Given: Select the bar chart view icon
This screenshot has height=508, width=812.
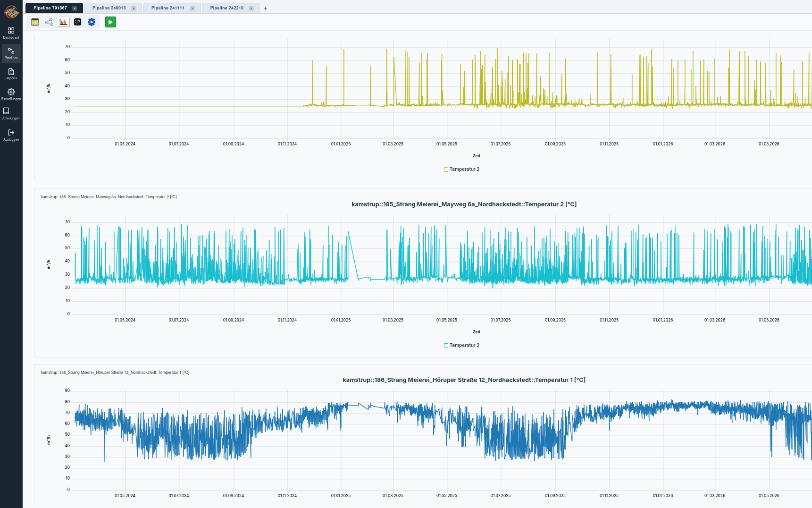Looking at the screenshot, I should click(63, 22).
